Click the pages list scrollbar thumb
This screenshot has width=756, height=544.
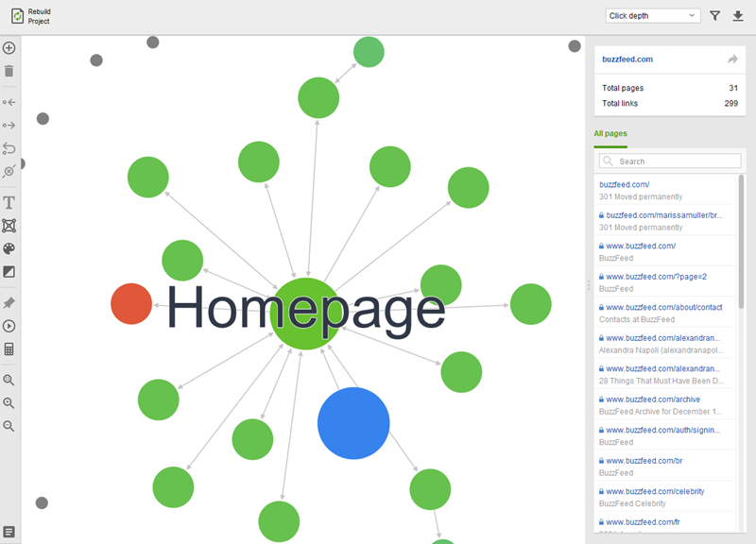tap(741, 242)
